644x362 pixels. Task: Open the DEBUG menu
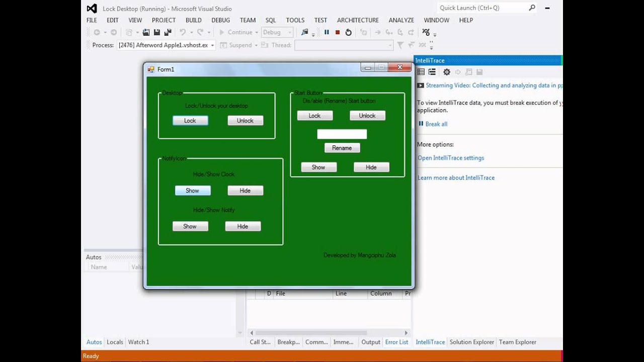pyautogui.click(x=220, y=20)
